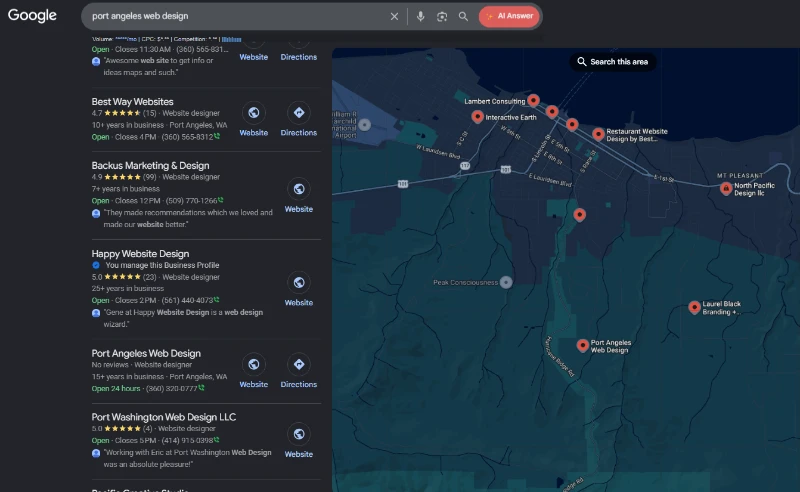Open Website globe icon for Port Angeles Web Design
Image resolution: width=800 pixels, height=492 pixels.
tap(254, 364)
